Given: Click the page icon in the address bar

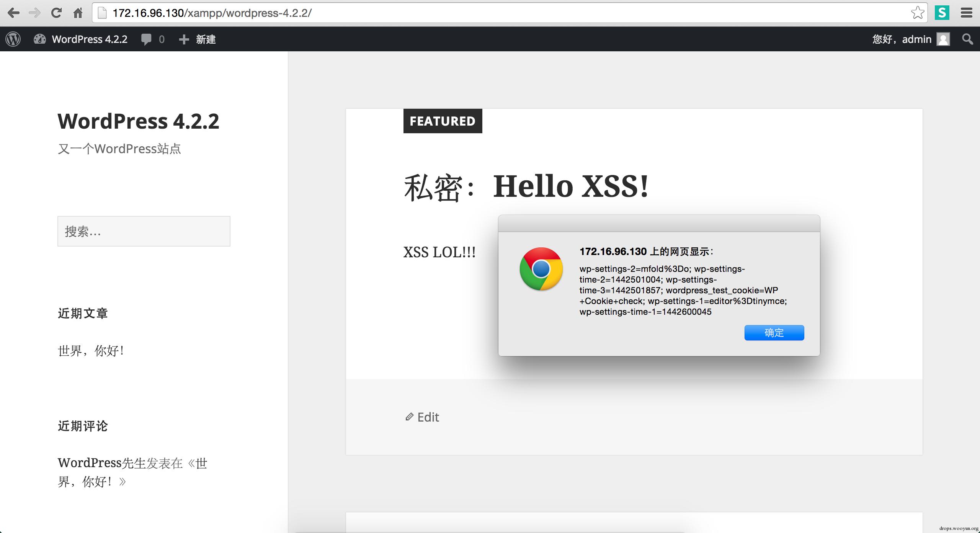Looking at the screenshot, I should tap(102, 13).
